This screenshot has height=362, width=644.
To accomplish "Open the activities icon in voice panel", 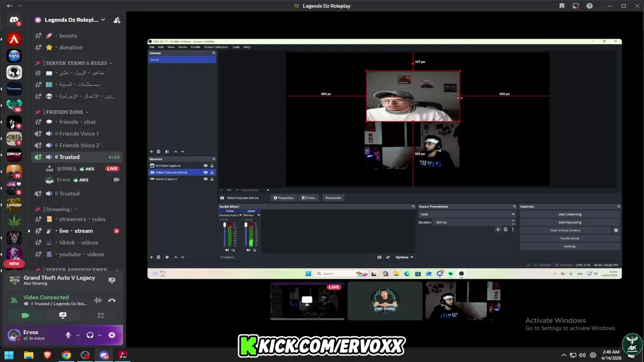I will [x=101, y=315].
